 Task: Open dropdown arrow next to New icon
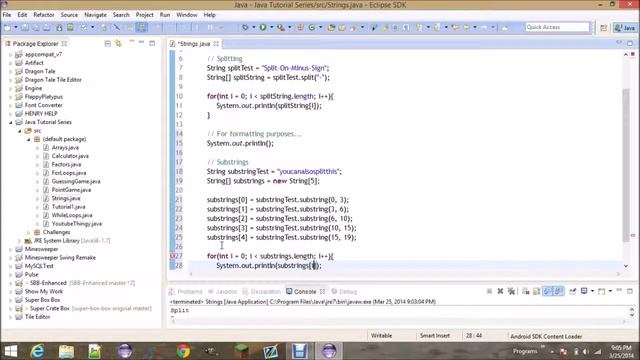click(16, 27)
